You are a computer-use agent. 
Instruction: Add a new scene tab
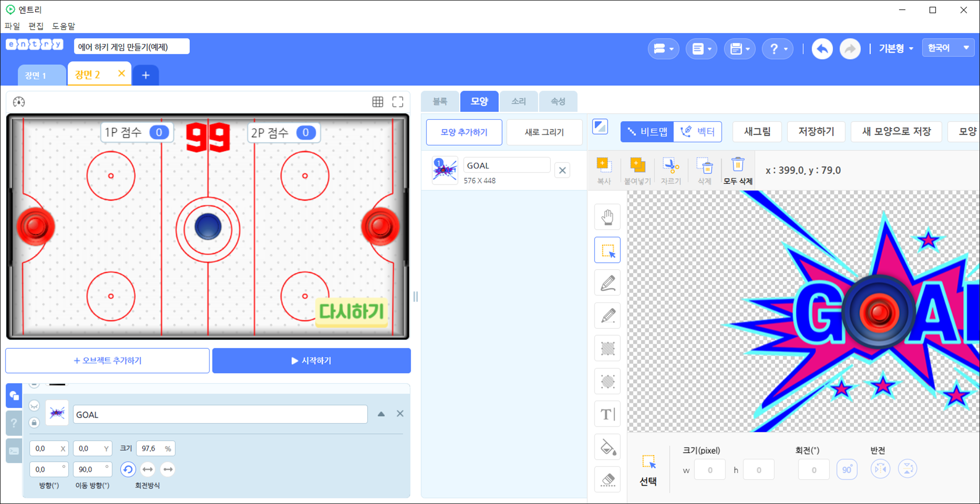point(146,75)
